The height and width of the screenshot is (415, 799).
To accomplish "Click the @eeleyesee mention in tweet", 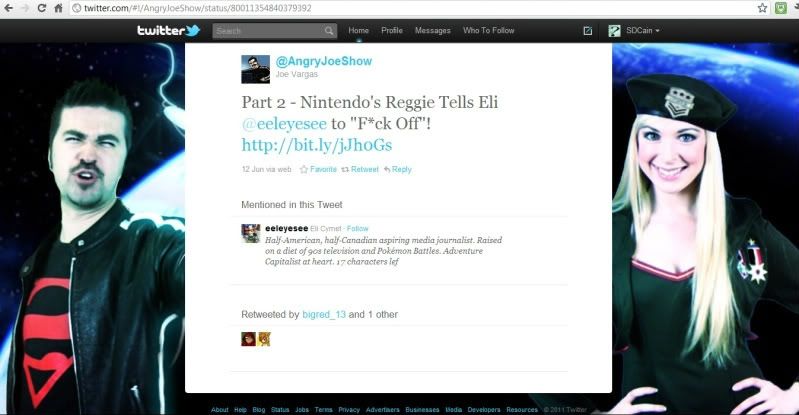I will (x=284, y=124).
